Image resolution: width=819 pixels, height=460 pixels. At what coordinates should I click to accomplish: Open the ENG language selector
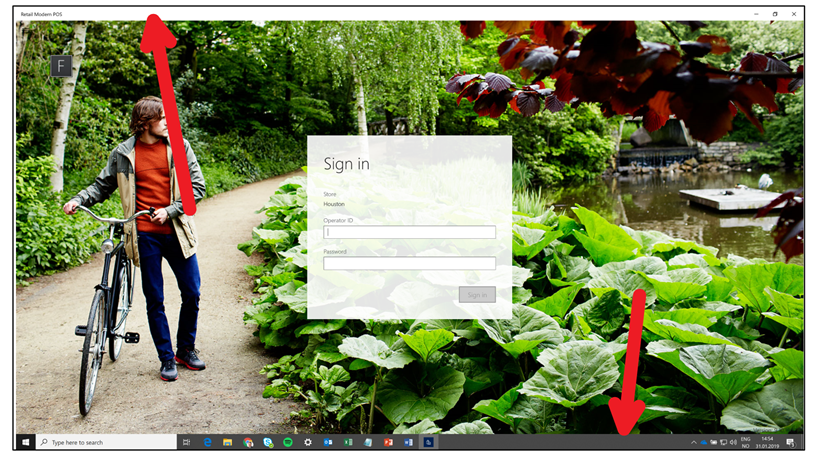coord(747,438)
